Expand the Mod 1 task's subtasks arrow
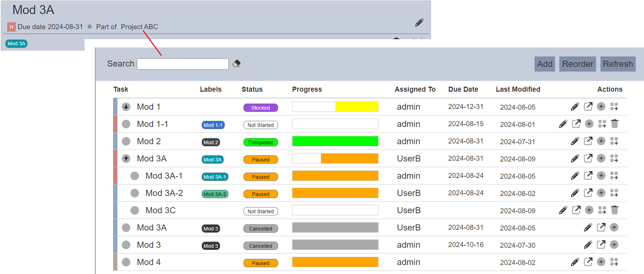 126,107
